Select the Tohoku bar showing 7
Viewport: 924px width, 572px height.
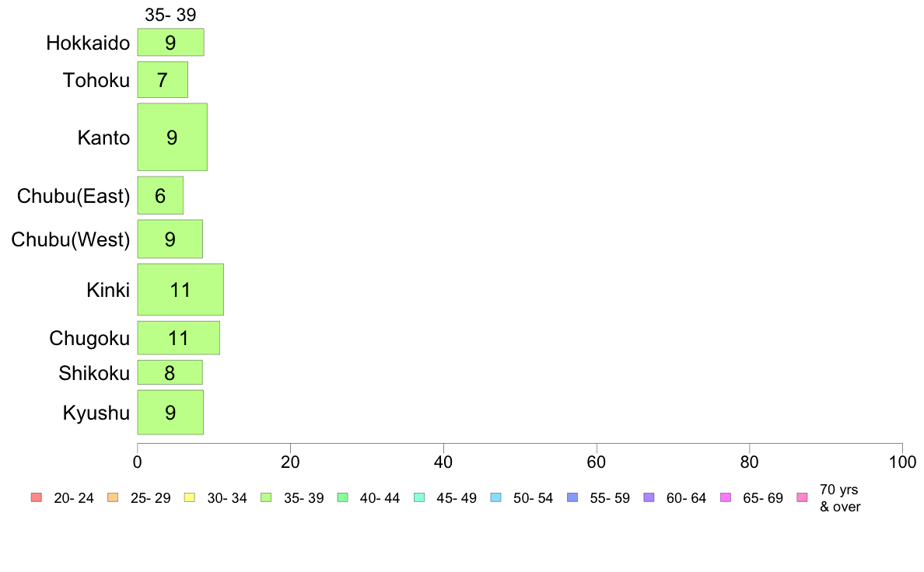click(x=163, y=79)
